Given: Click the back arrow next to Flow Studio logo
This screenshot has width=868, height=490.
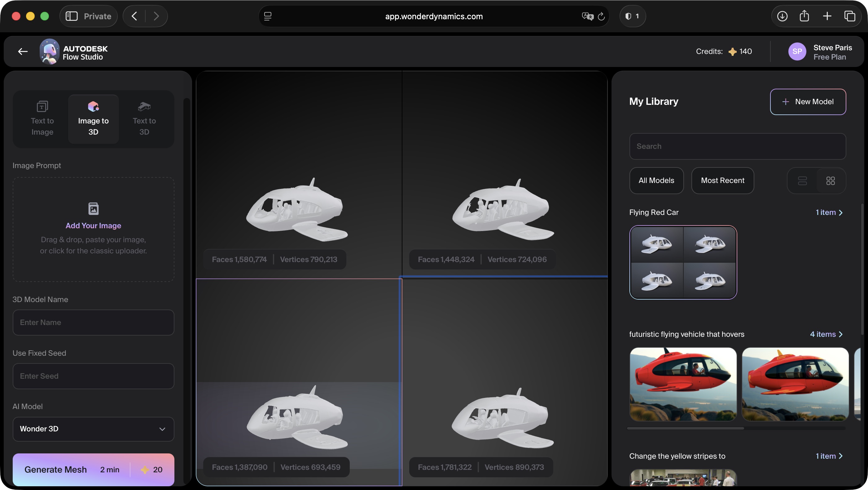Looking at the screenshot, I should pos(22,51).
